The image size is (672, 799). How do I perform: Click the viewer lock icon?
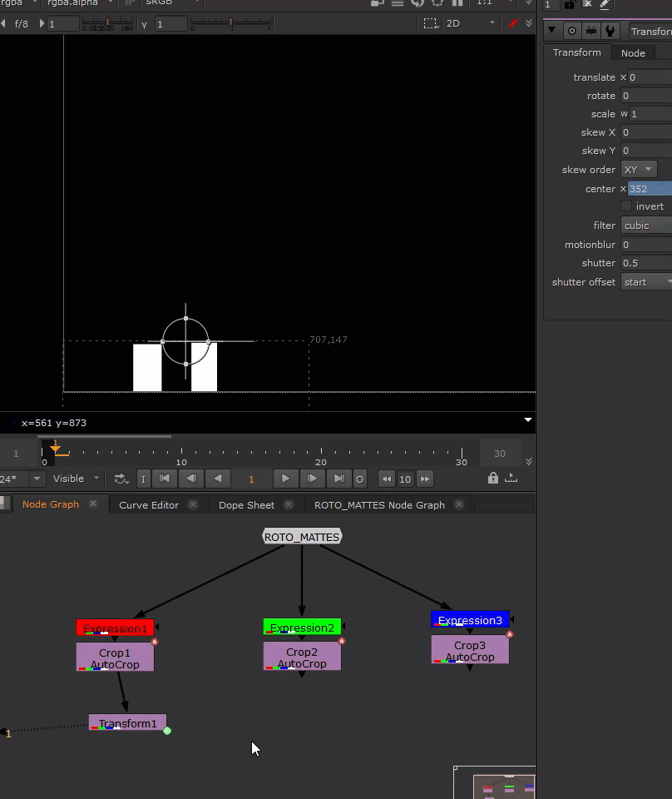493,479
